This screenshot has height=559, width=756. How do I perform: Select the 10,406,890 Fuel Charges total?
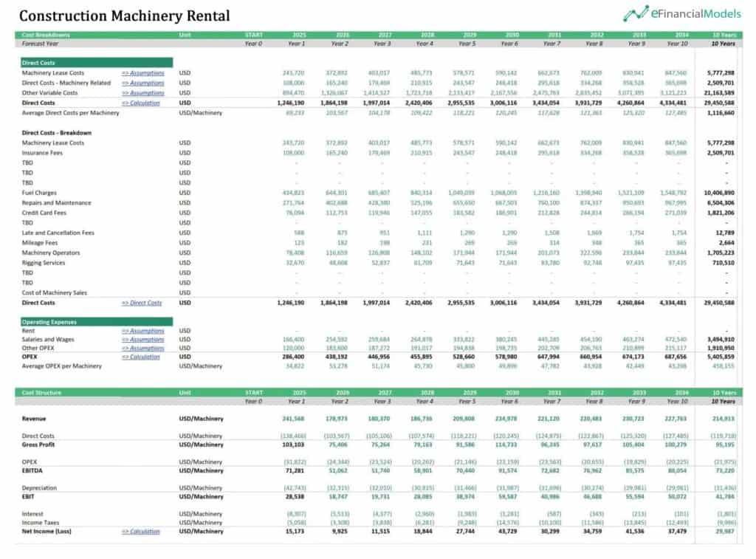(719, 193)
